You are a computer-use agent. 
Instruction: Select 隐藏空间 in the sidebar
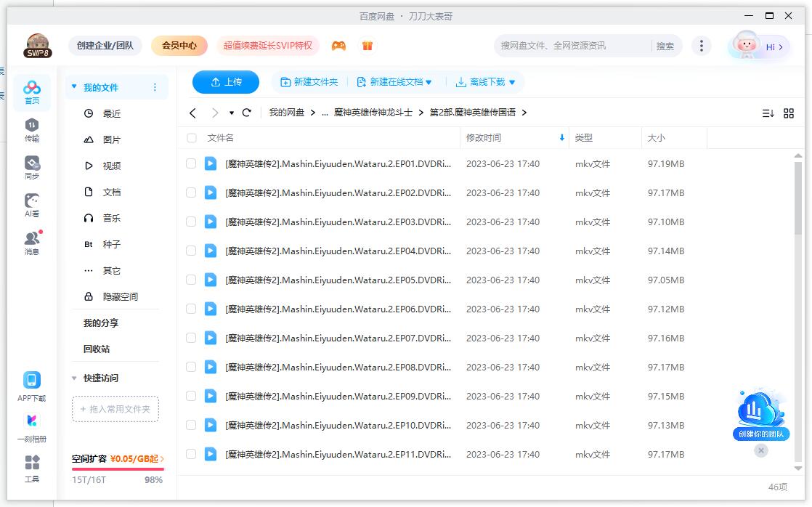(x=120, y=297)
